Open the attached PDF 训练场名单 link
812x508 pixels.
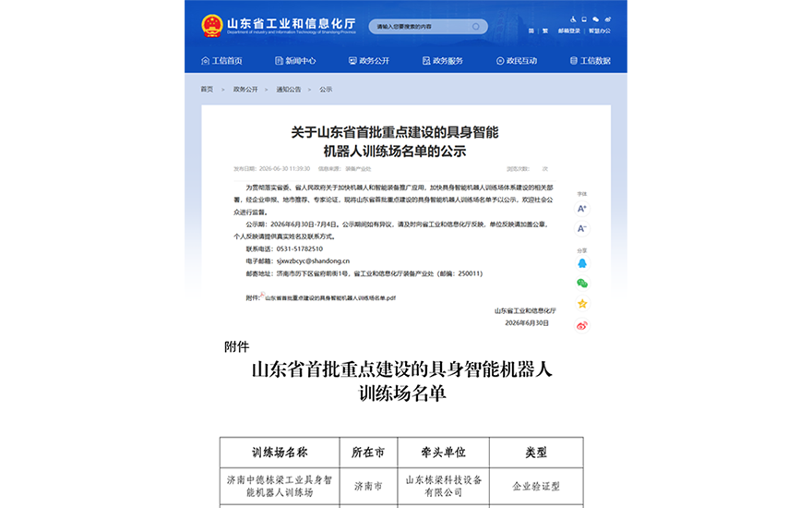(330, 298)
